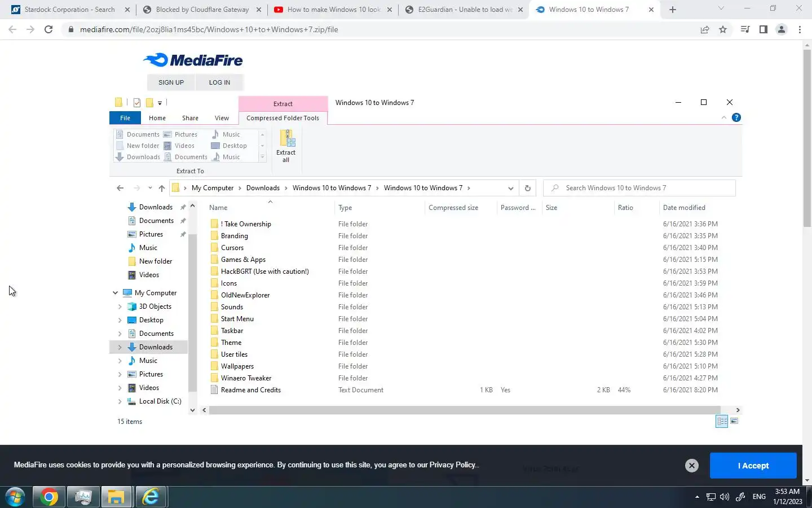
Task: Open the explorer Share ribbon tab
Action: coord(190,118)
